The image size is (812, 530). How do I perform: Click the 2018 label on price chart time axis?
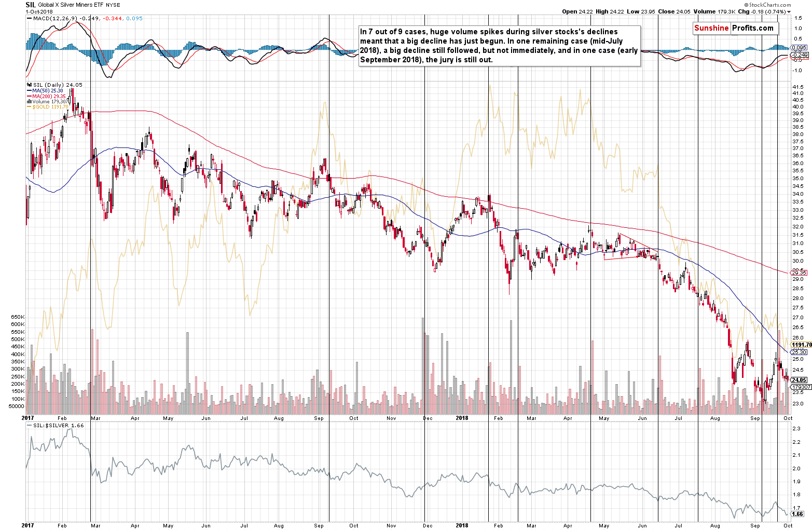(x=462, y=418)
